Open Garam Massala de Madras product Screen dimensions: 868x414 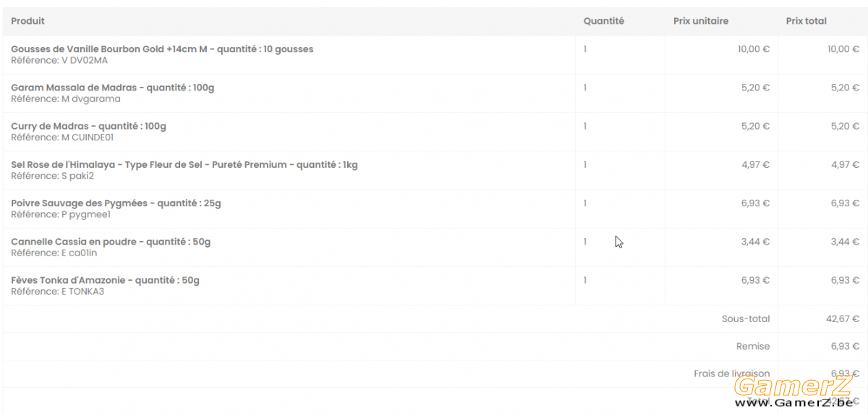coord(112,88)
